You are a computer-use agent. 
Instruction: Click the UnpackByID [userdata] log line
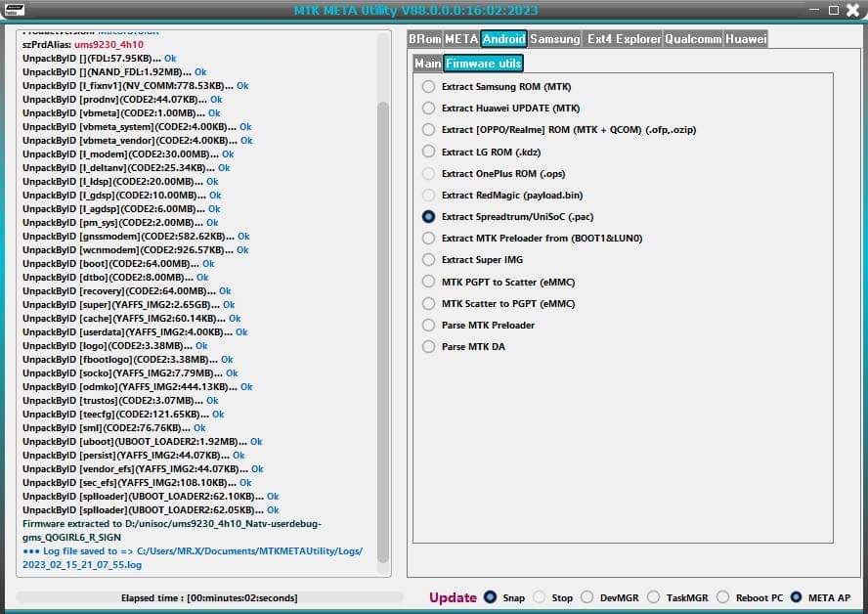coord(135,332)
